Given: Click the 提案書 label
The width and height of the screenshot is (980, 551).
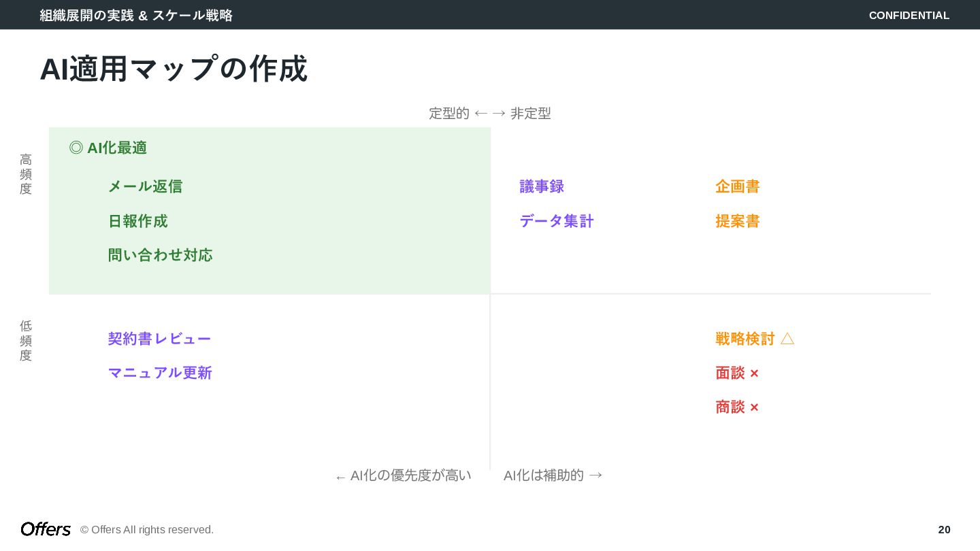Looking at the screenshot, I should pyautogui.click(x=737, y=221).
